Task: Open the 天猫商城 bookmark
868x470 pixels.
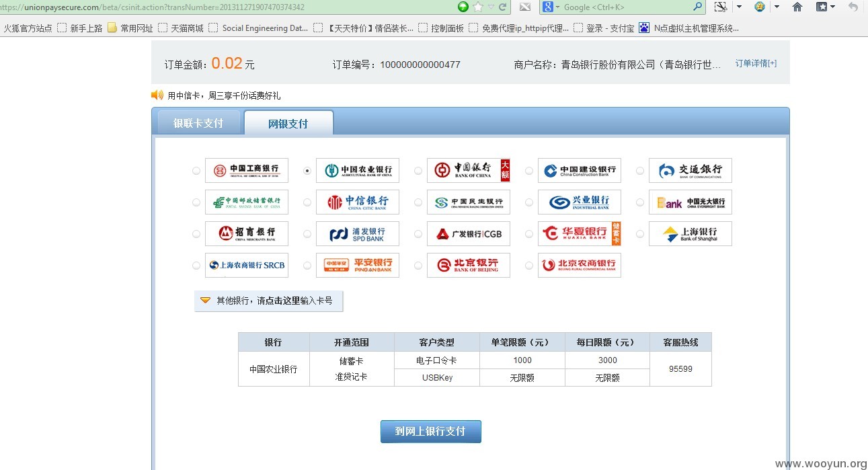Action: [x=181, y=28]
